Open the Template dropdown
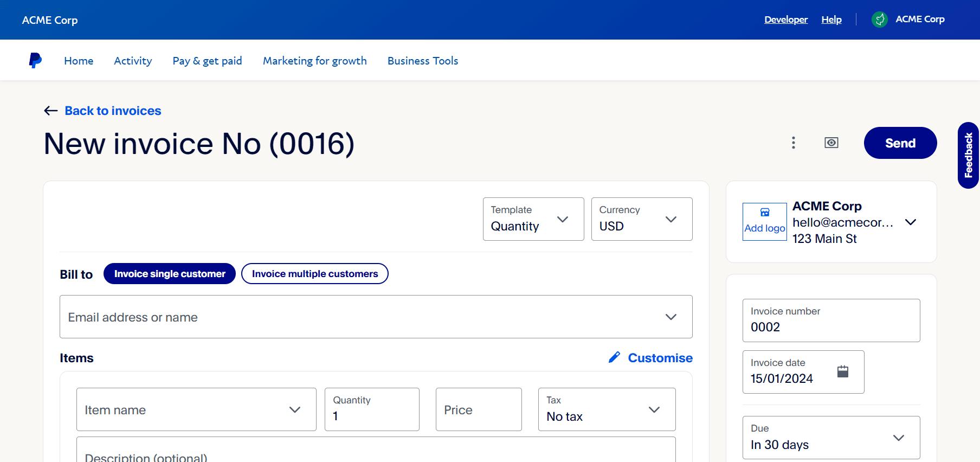This screenshot has width=980, height=462. click(x=533, y=219)
